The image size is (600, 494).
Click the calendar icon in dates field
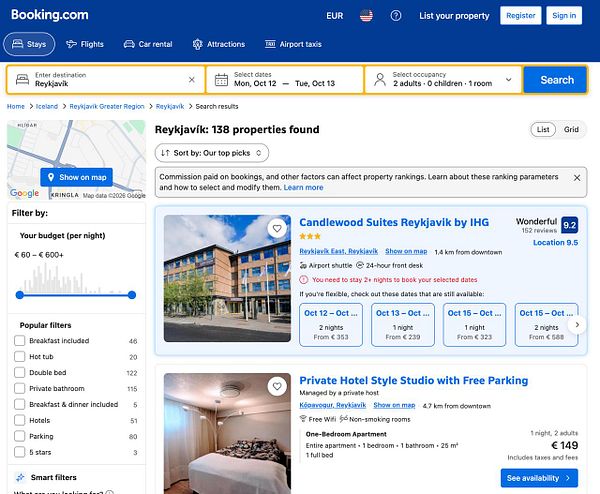pyautogui.click(x=221, y=80)
